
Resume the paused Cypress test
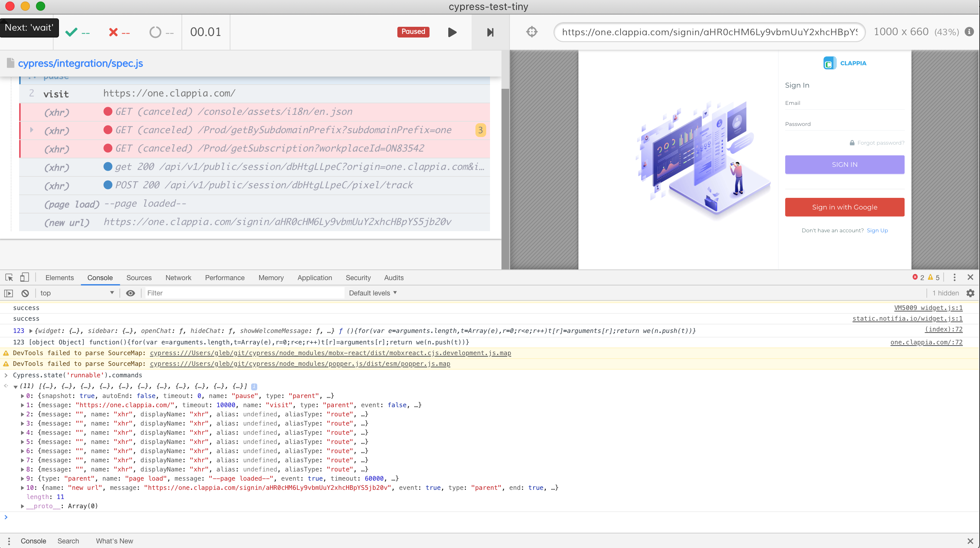pos(452,32)
